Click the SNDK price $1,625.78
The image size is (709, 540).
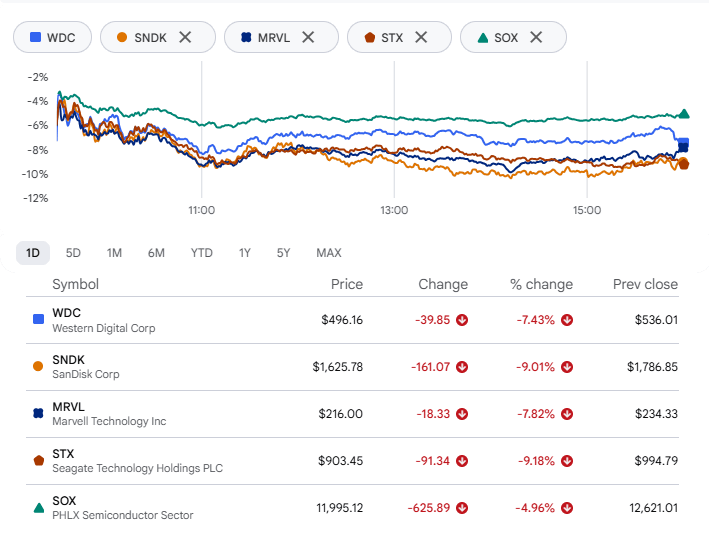(338, 367)
